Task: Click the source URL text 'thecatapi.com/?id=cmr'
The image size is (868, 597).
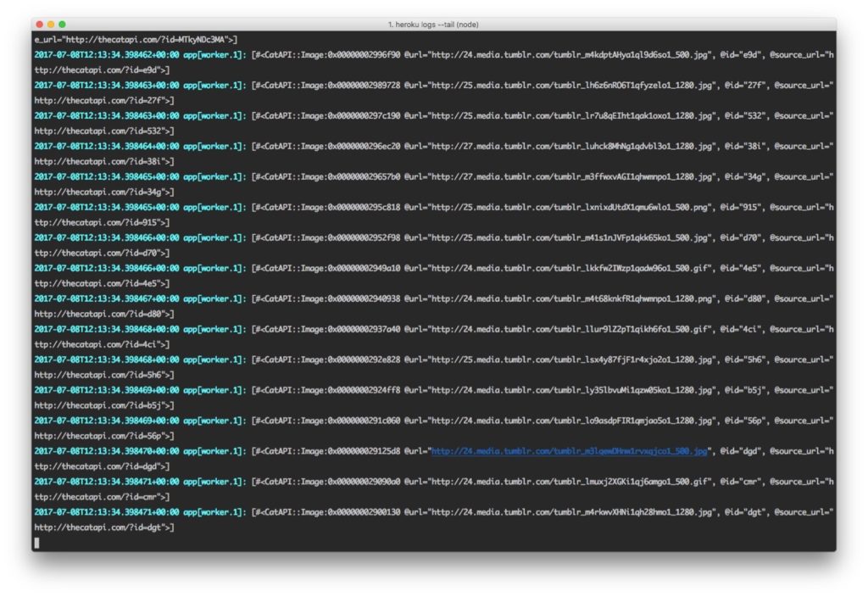Action: click(x=108, y=497)
